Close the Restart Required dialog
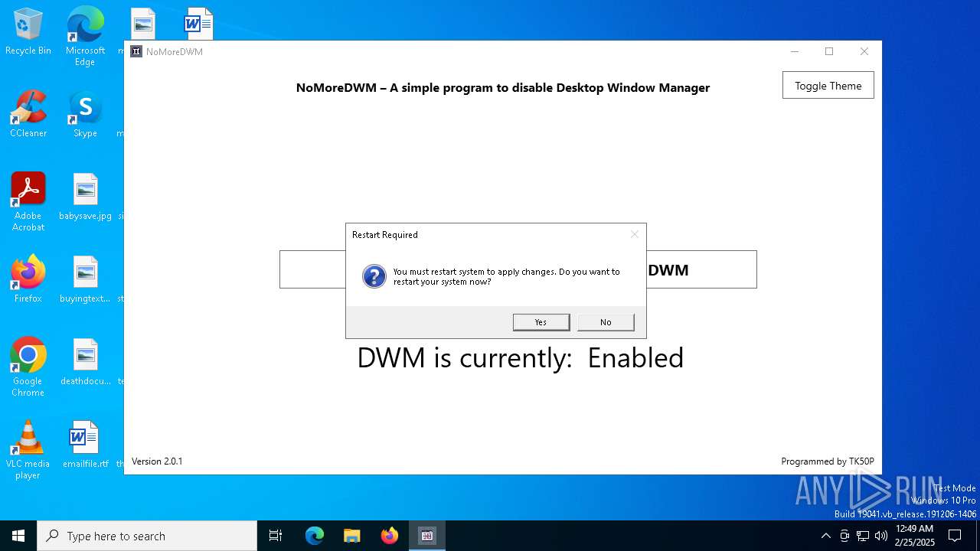980x551 pixels. coord(634,234)
